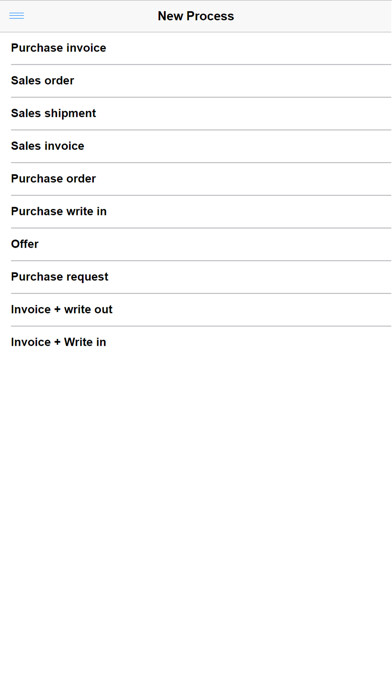Select the Purchase write in option
This screenshot has width=392, height=696.
click(x=196, y=212)
